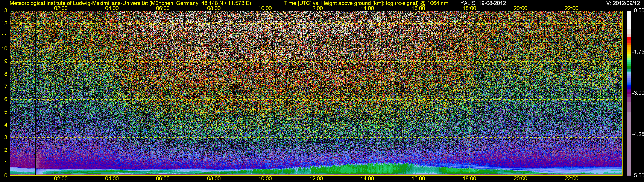
Task: Click the 3. km height axis label
Action: point(6,138)
